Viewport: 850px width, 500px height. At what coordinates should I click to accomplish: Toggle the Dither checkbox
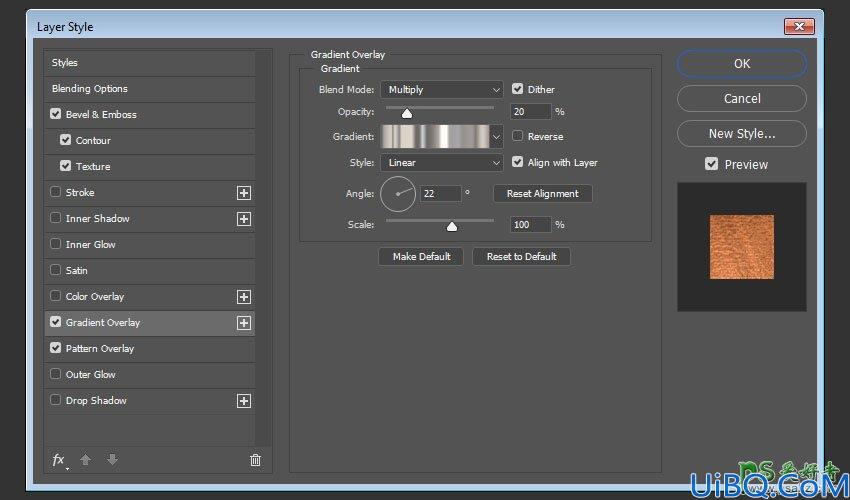pos(518,89)
